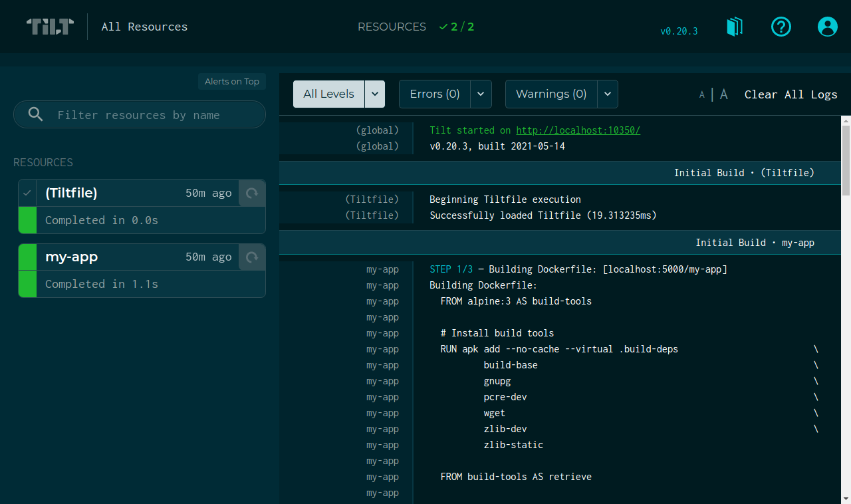This screenshot has width=851, height=504.
Task: Trigger update for my-app resource
Action: pyautogui.click(x=252, y=257)
